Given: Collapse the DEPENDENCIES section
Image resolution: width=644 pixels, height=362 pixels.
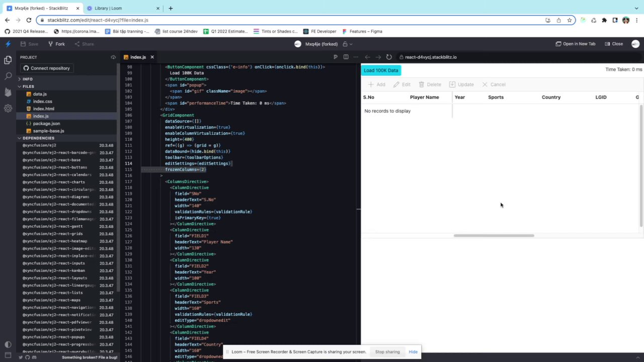Looking at the screenshot, I should click(x=38, y=138).
